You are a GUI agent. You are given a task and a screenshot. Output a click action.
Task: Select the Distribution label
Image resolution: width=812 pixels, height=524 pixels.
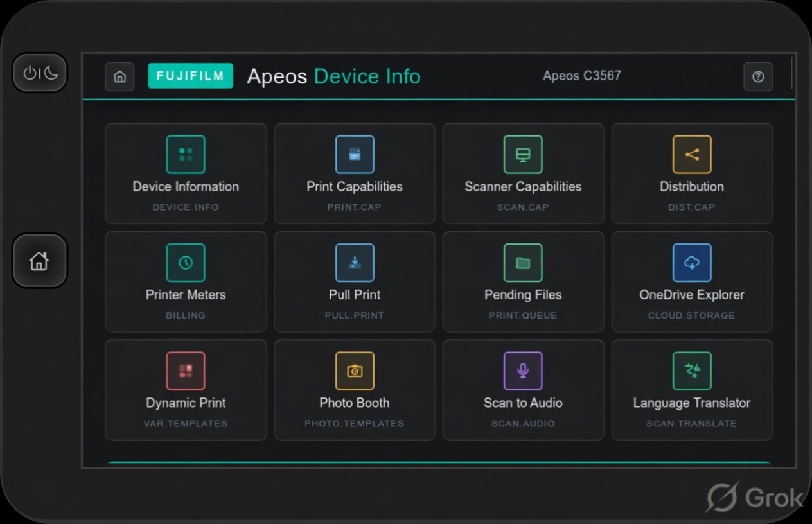(x=692, y=187)
